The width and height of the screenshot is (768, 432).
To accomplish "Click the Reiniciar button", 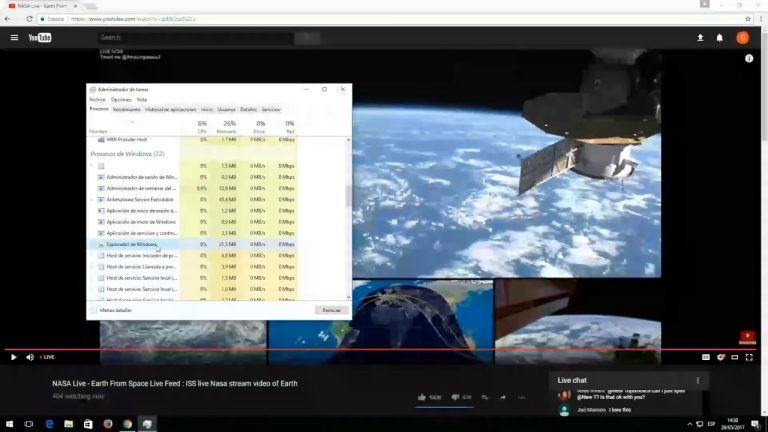I will (x=330, y=310).
